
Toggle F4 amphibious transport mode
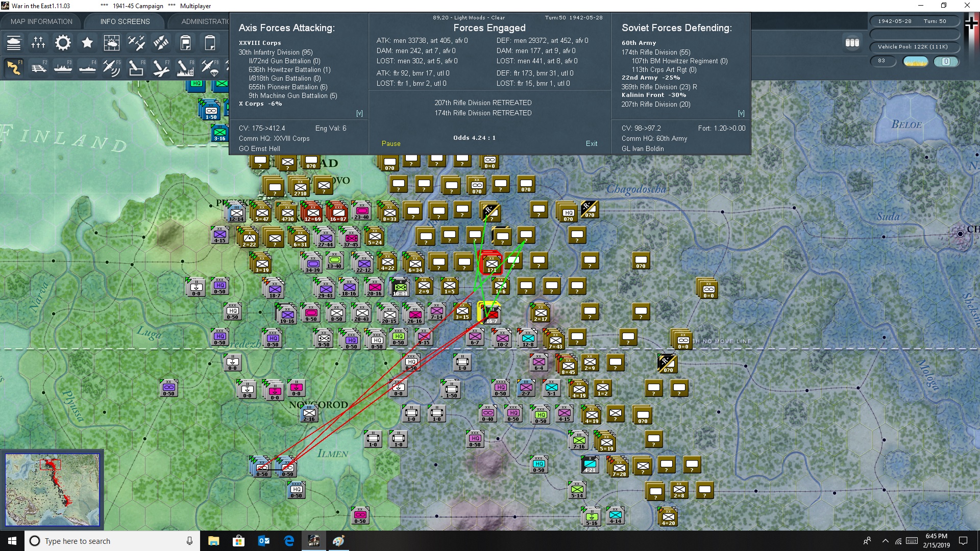click(87, 68)
